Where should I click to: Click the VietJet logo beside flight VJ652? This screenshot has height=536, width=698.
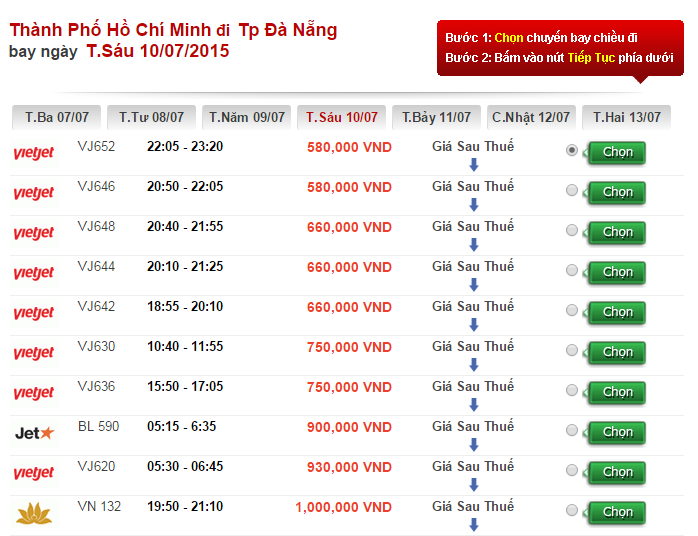coord(34,153)
